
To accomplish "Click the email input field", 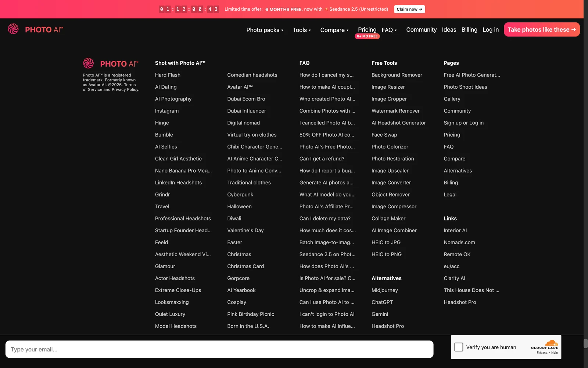I will (x=219, y=349).
